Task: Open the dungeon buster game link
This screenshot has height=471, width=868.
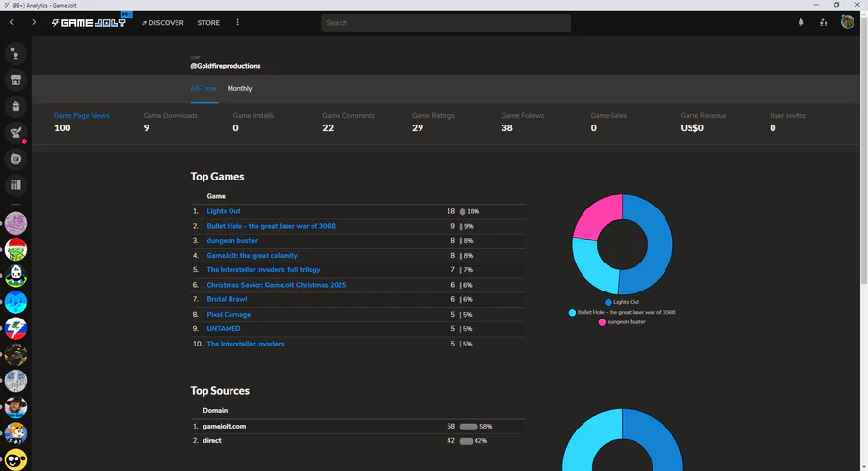Action: [x=231, y=240]
